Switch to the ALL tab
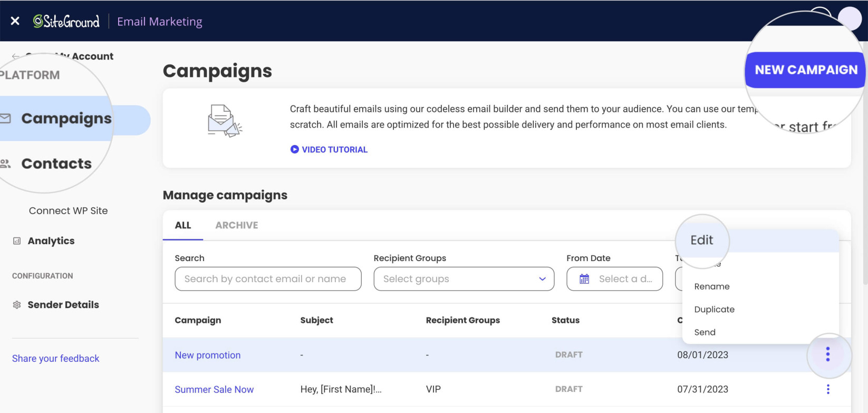 pos(183,225)
